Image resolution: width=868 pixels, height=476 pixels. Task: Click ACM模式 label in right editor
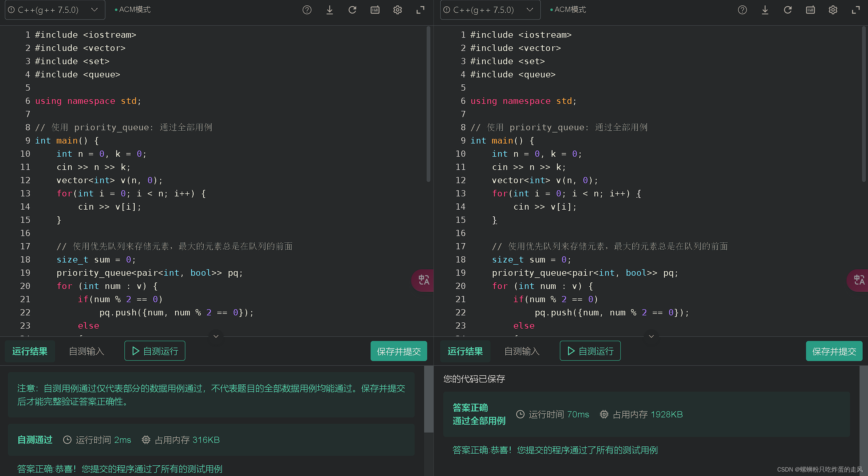tap(570, 9)
